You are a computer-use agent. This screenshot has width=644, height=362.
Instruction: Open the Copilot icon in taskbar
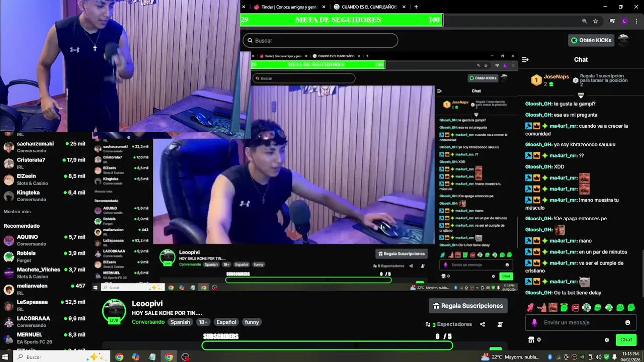tap(136, 357)
